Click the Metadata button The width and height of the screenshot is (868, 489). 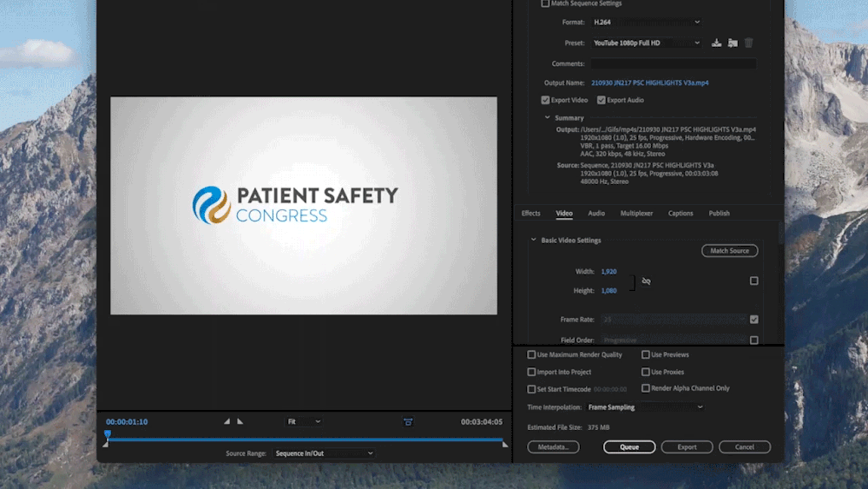tap(553, 447)
